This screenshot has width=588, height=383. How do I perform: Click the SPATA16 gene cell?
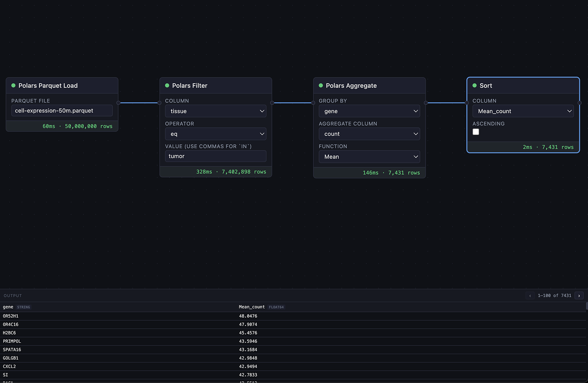12,349
